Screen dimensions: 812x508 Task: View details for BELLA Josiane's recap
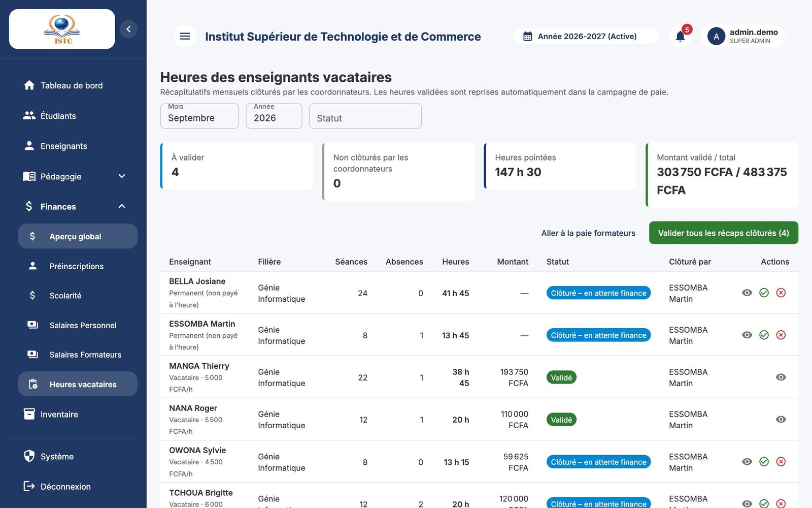coord(747,293)
